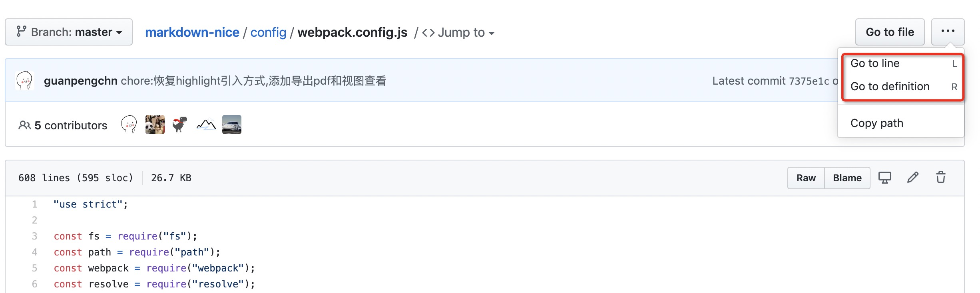
Task: Click the dinosaur contributor avatar
Action: tap(180, 125)
